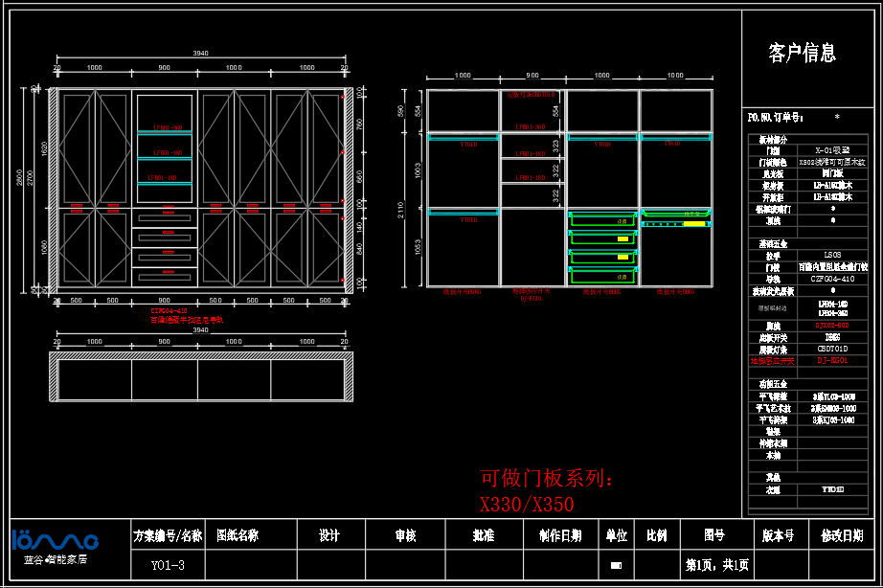Image resolution: width=883 pixels, height=588 pixels.
Task: Select the 制作日期 column header
Action: [x=559, y=535]
